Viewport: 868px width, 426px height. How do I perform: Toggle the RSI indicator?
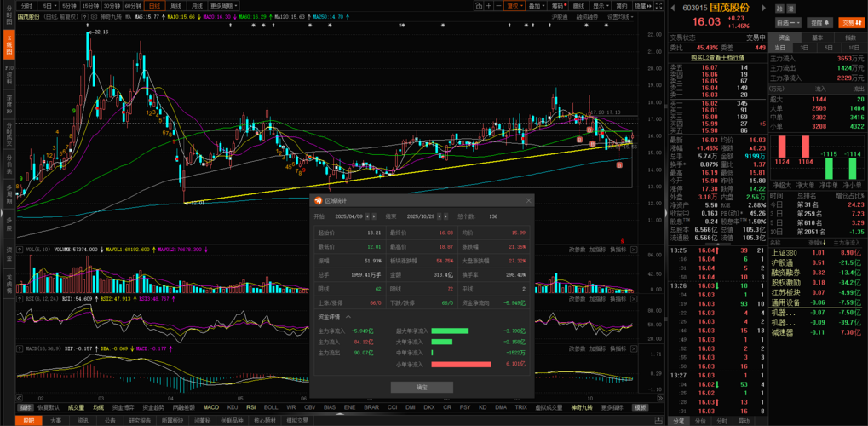point(250,407)
